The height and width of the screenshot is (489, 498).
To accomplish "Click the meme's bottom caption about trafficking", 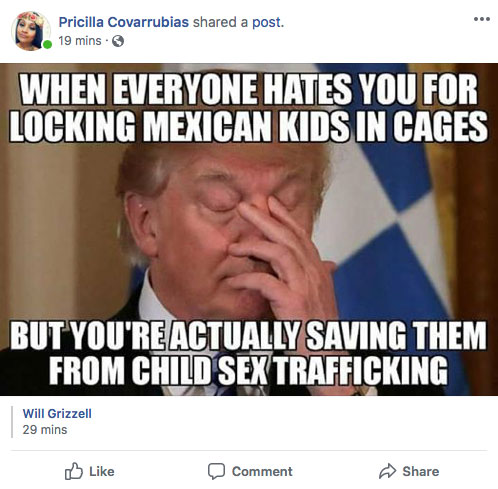I will pos(248,353).
